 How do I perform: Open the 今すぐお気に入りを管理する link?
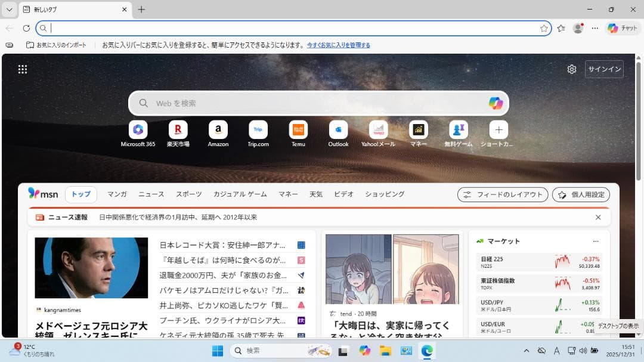pyautogui.click(x=339, y=45)
